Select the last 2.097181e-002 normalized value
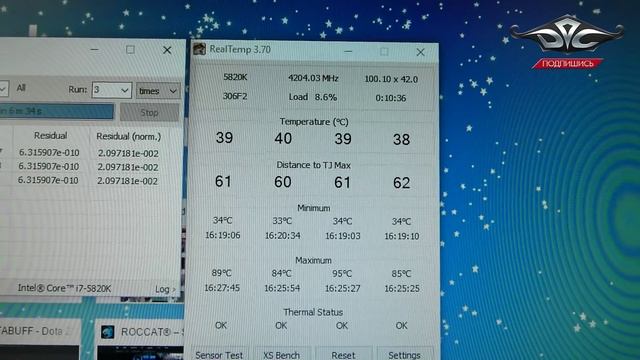 [127, 181]
